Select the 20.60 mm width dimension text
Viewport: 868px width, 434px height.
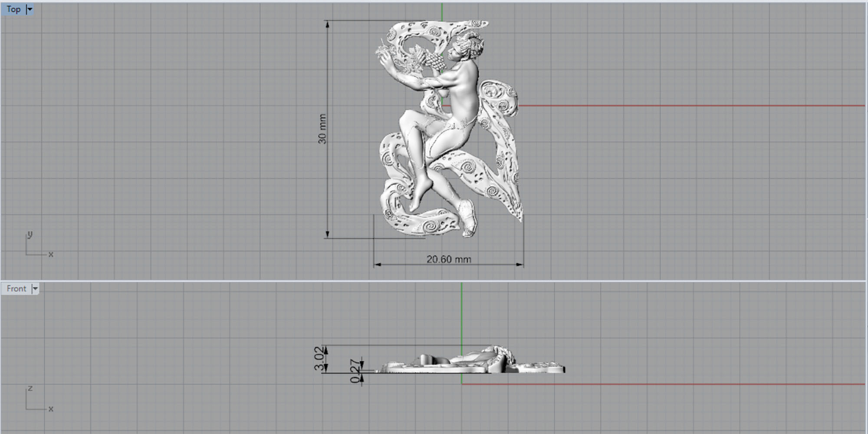(x=449, y=259)
